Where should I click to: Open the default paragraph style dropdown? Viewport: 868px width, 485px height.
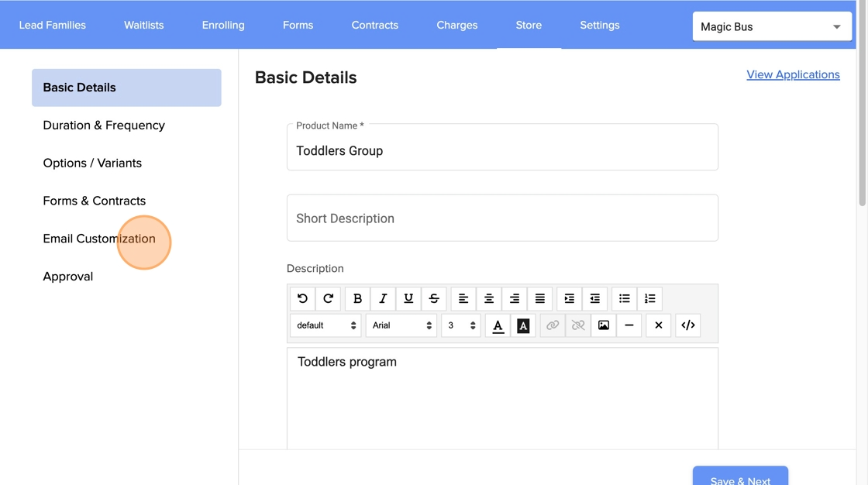325,325
